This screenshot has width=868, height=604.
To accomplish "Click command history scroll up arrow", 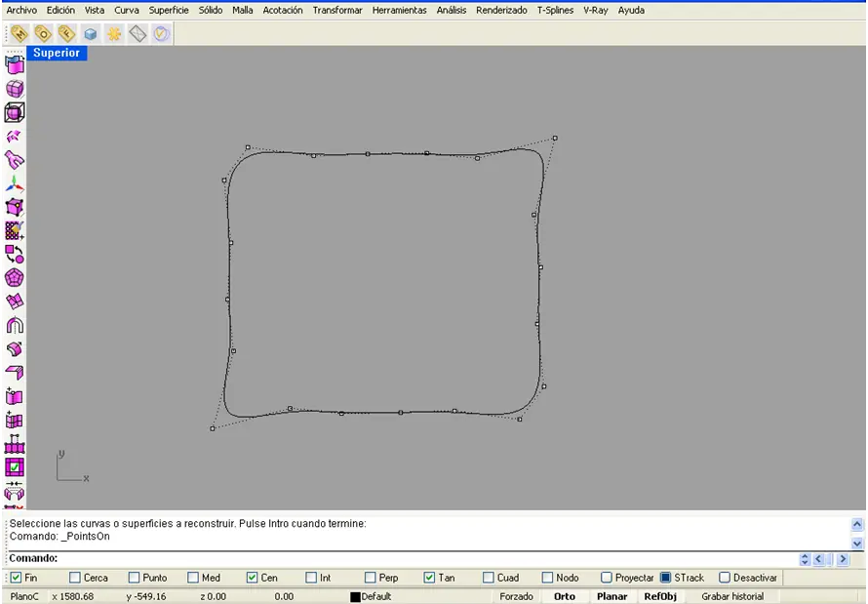I will coord(857,524).
